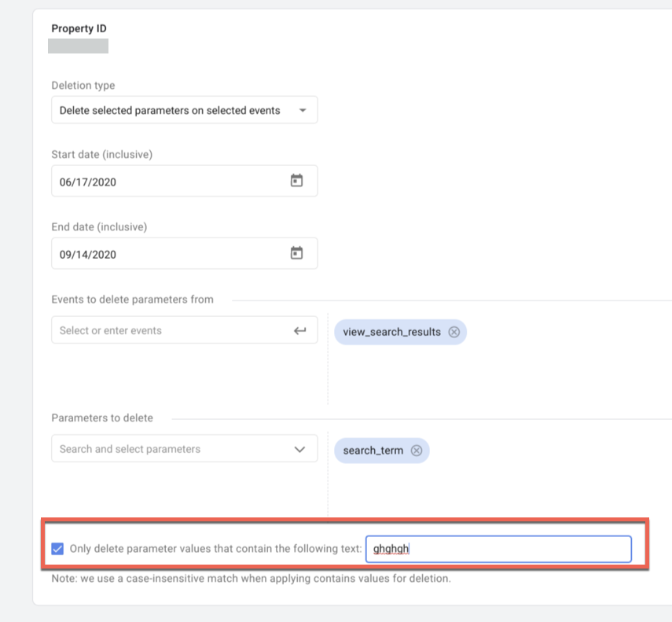Click the 'Events to delete parameters from' heading
The image size is (672, 622).
(132, 299)
